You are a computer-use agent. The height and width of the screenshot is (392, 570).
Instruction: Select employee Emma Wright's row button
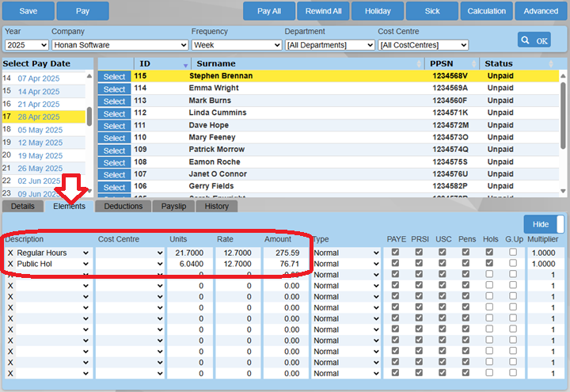[114, 89]
